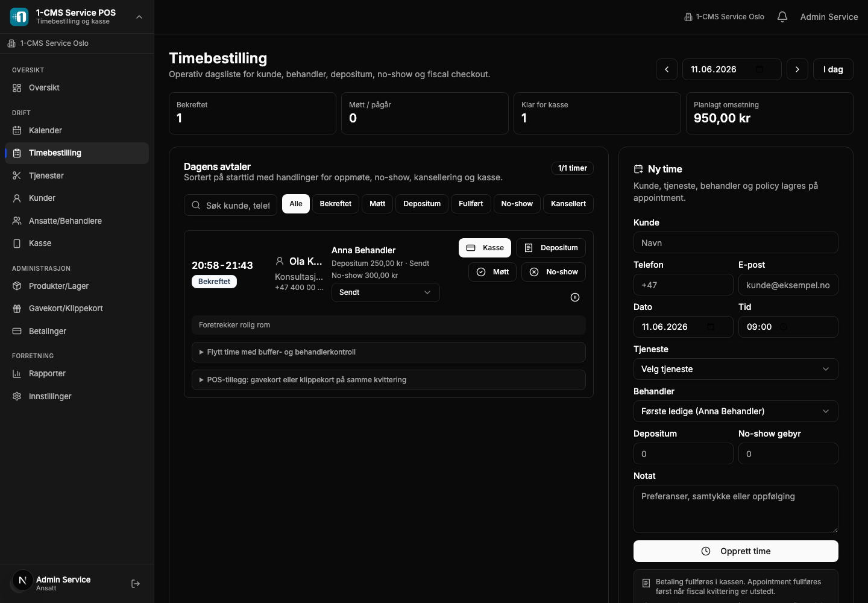Open the Velg tjeneste dropdown
The width and height of the screenshot is (868, 603).
click(x=736, y=369)
